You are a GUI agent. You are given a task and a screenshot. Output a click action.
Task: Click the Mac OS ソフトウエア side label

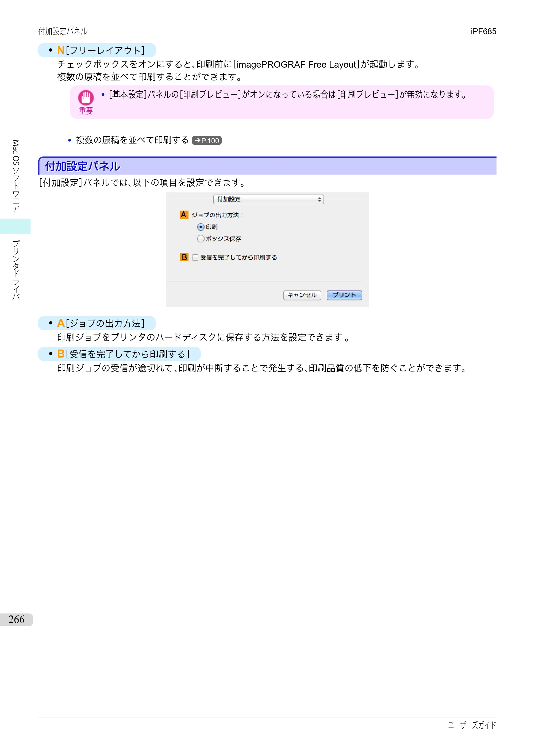click(x=16, y=176)
